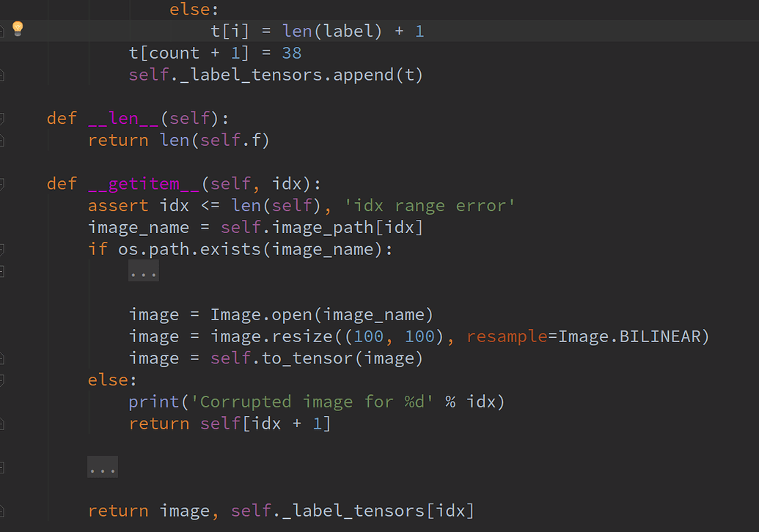Viewport: 759px width, 532px height.
Task: Click the yellow intention lightbulb icon
Action: pos(18,30)
